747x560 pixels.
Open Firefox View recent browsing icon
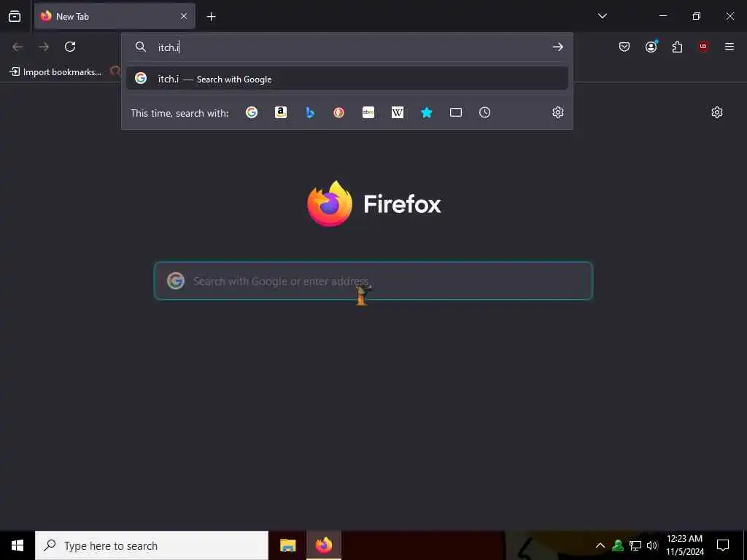click(x=15, y=16)
